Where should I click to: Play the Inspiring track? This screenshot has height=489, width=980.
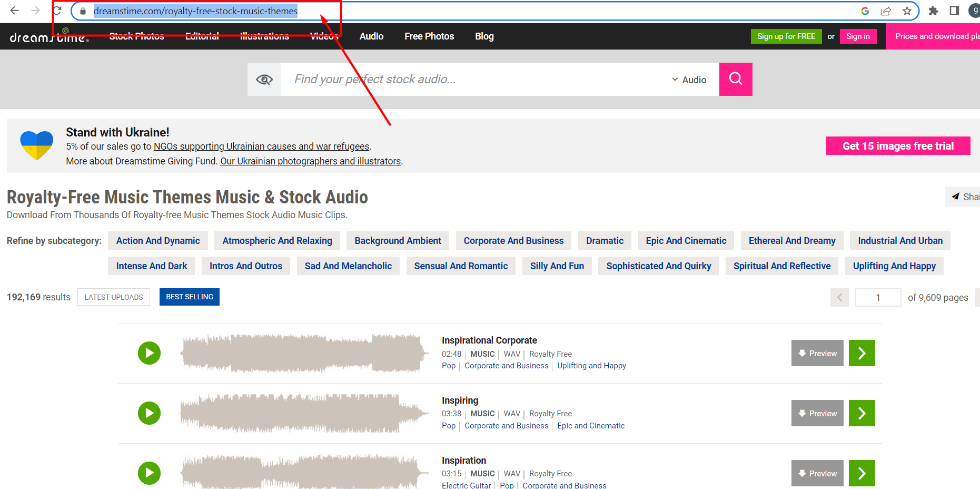tap(149, 413)
